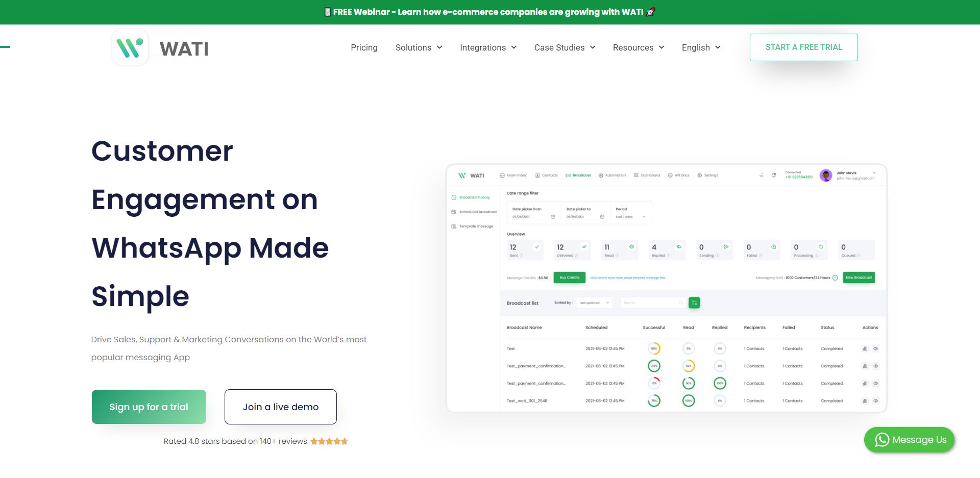The width and height of the screenshot is (980, 478).
Task: Click START A FREE TRIAL button
Action: tap(803, 47)
